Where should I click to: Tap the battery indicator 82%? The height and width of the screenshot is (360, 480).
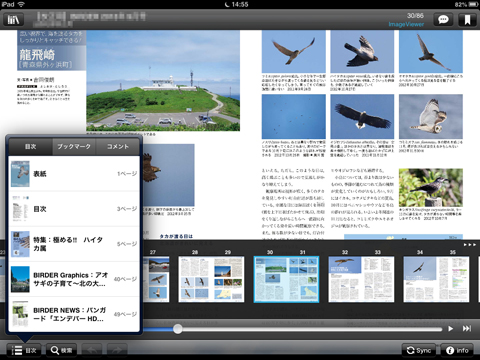point(466,4)
